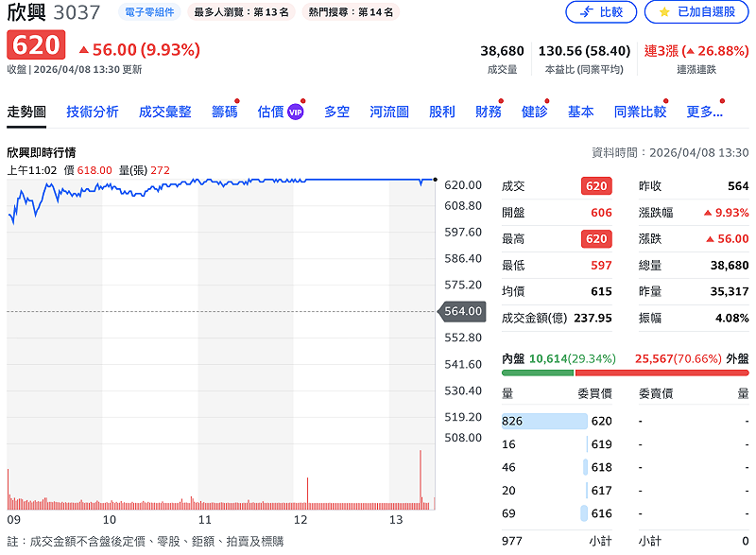The height and width of the screenshot is (555, 756).
Task: Expand the 更多 menu
Action: 704,112
